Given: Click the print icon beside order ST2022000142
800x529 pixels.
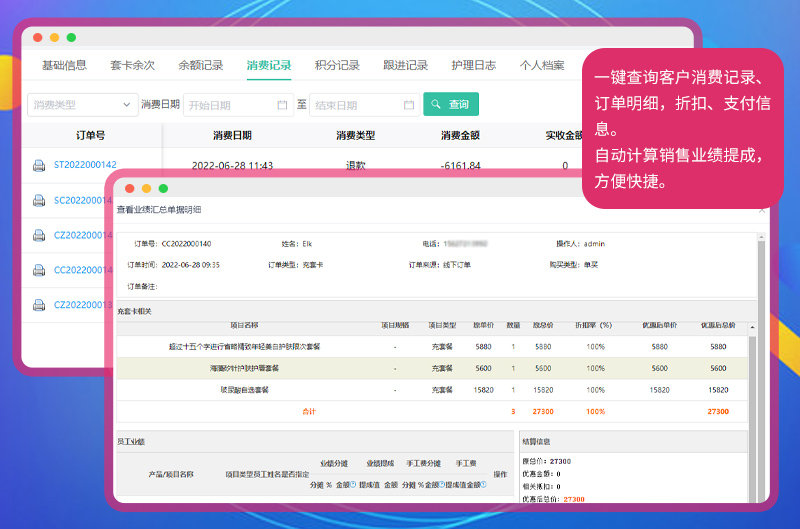Looking at the screenshot, I should (x=39, y=166).
